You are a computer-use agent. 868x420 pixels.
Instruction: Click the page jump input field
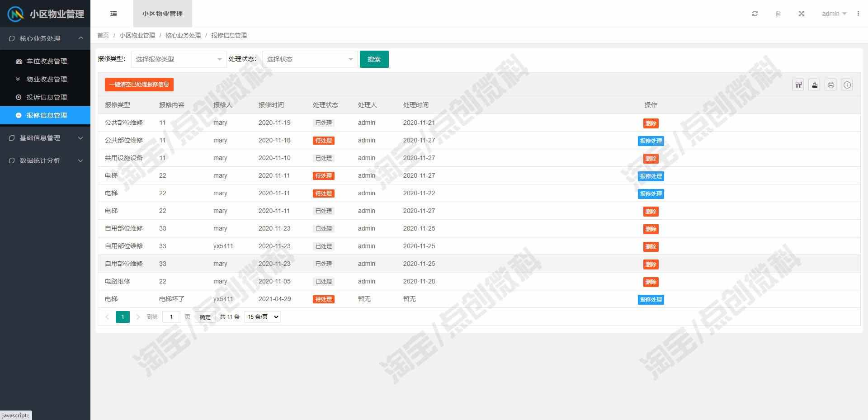171,317
